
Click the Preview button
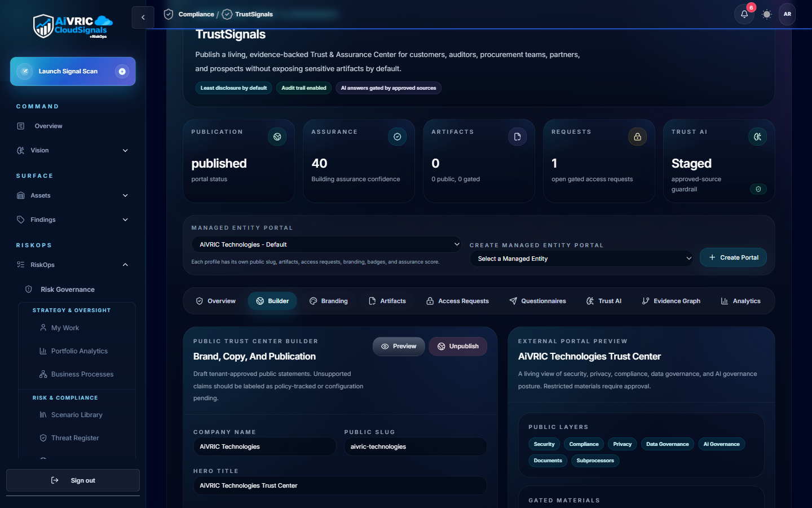399,346
